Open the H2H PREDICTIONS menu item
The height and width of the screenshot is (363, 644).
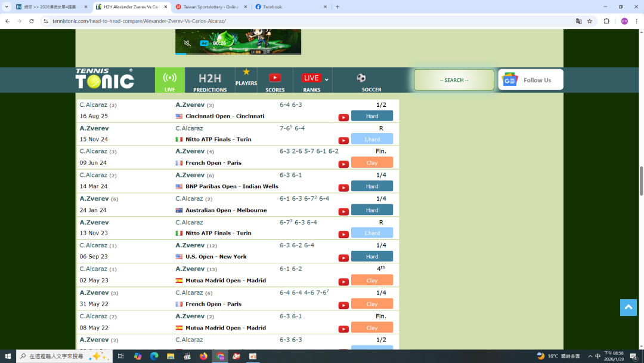(x=210, y=81)
